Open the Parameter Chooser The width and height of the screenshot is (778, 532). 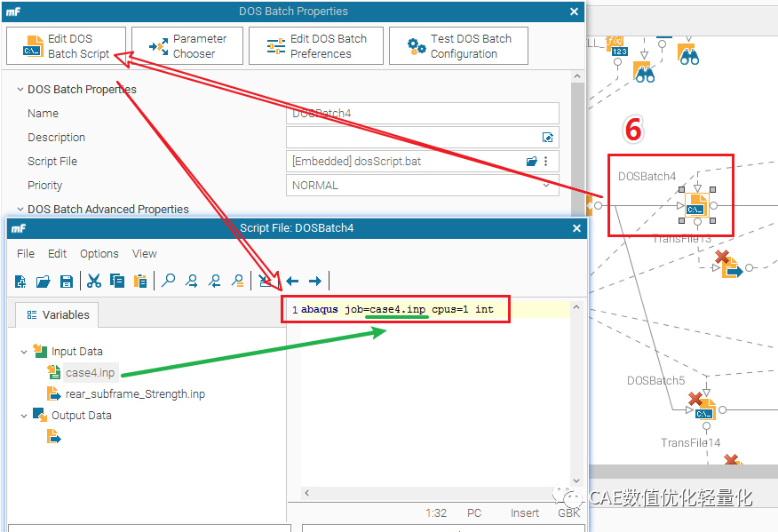click(187, 46)
